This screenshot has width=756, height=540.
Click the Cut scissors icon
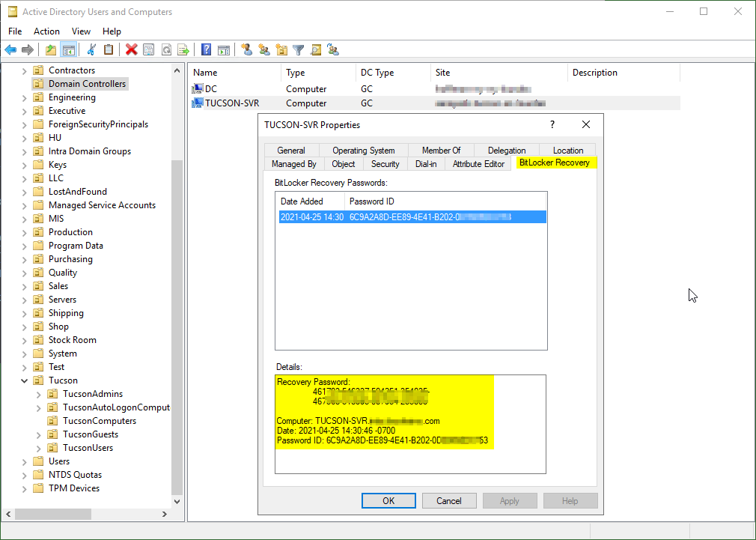coord(91,49)
